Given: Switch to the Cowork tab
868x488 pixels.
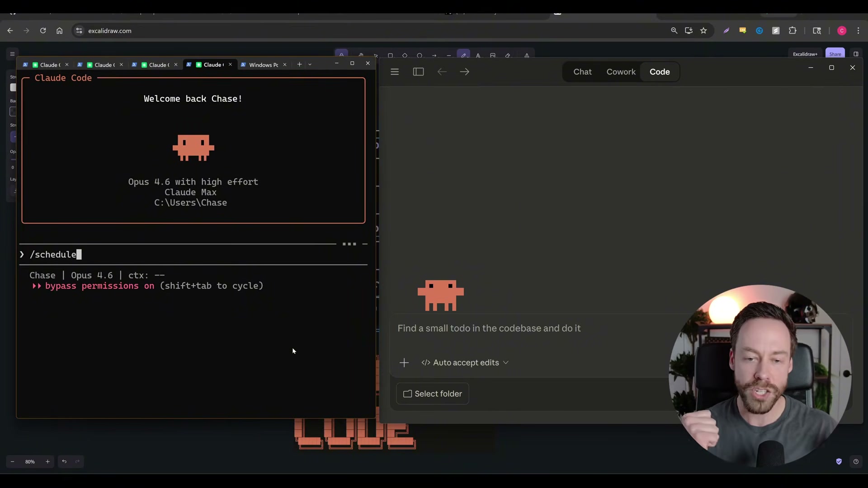Looking at the screenshot, I should pos(621,72).
